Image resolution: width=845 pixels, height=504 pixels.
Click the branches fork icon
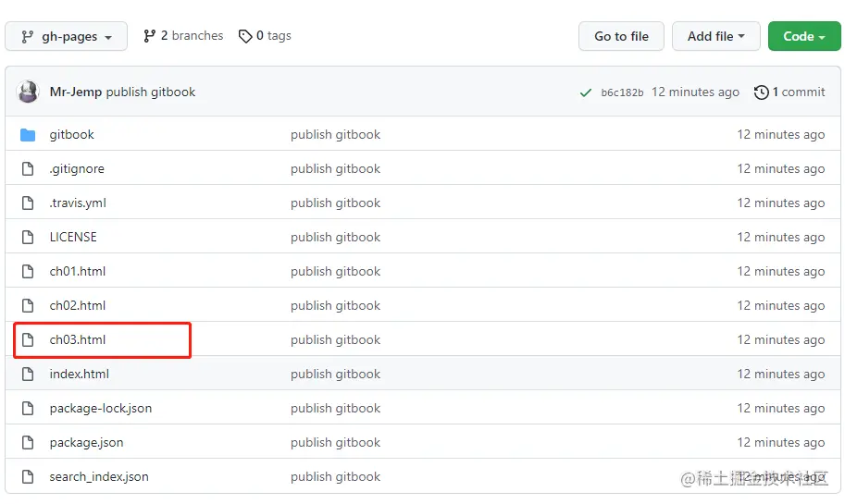click(x=150, y=36)
